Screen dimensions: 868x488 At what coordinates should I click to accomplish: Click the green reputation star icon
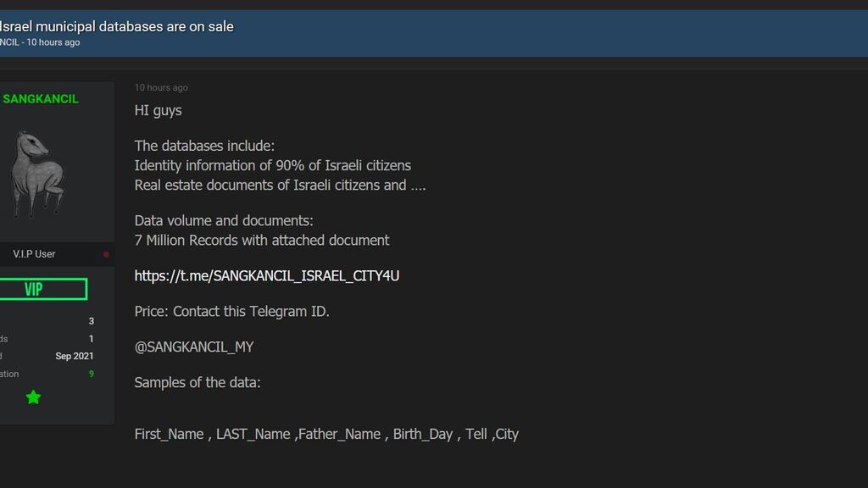point(33,397)
